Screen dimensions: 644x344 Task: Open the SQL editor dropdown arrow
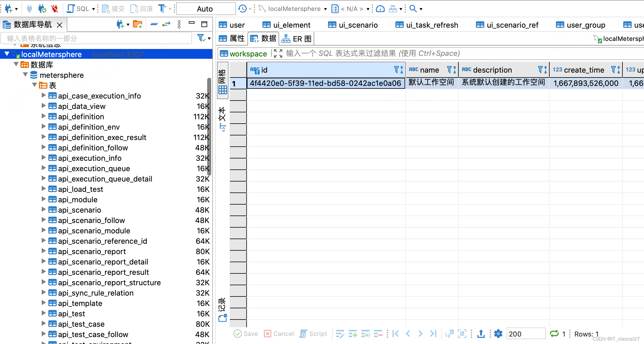[94, 9]
